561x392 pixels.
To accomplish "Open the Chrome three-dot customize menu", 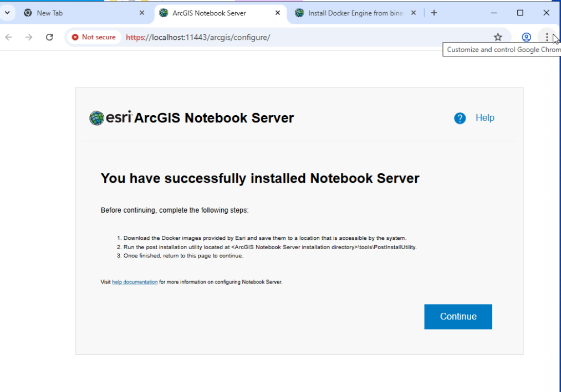I will [x=547, y=37].
